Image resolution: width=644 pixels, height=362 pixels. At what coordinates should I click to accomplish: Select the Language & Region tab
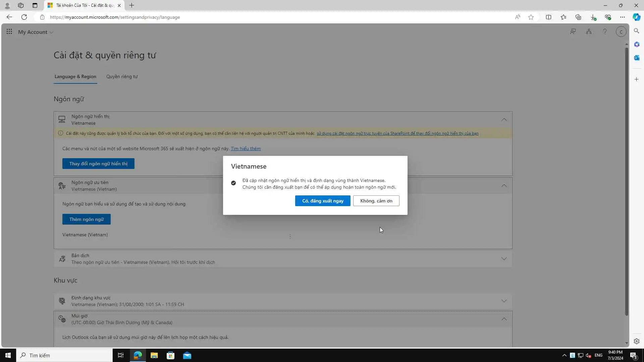coord(75,76)
